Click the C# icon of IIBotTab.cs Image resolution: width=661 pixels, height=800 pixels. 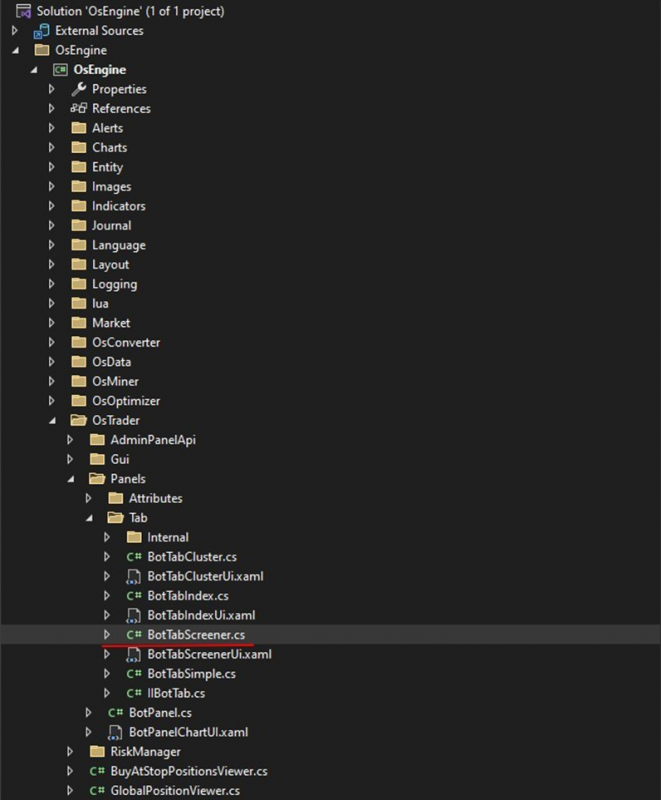134,693
